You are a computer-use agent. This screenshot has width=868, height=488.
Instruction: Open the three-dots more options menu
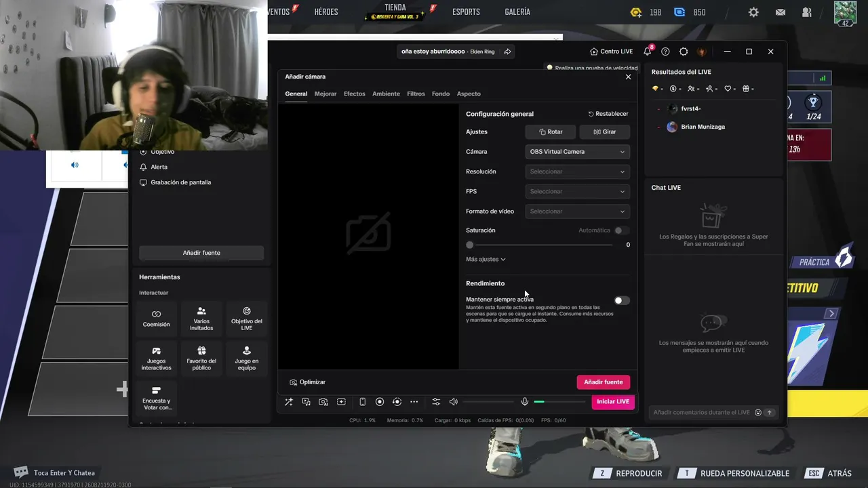[x=414, y=402]
